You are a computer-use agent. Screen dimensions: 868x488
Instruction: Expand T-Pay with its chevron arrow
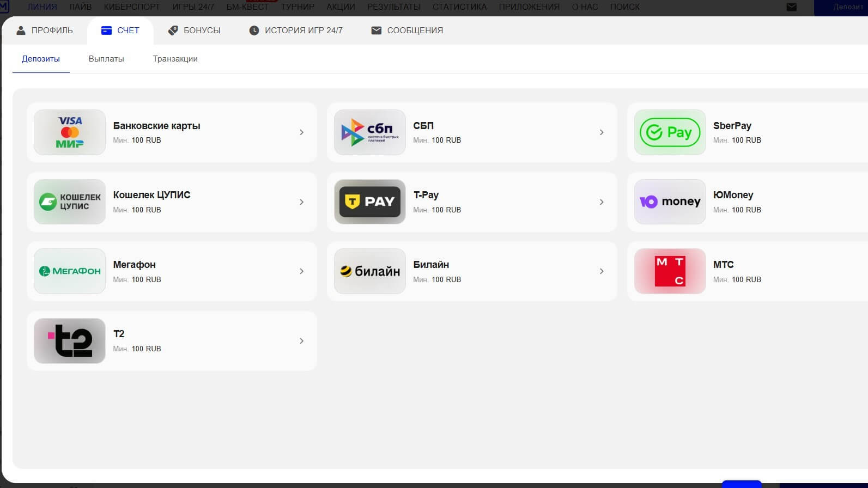[602, 202]
